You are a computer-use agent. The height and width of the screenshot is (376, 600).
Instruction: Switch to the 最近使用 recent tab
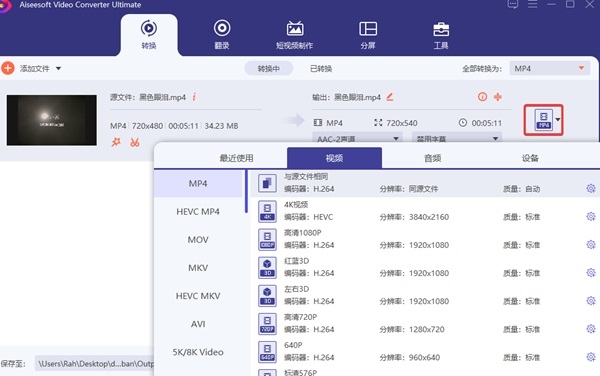(x=236, y=158)
